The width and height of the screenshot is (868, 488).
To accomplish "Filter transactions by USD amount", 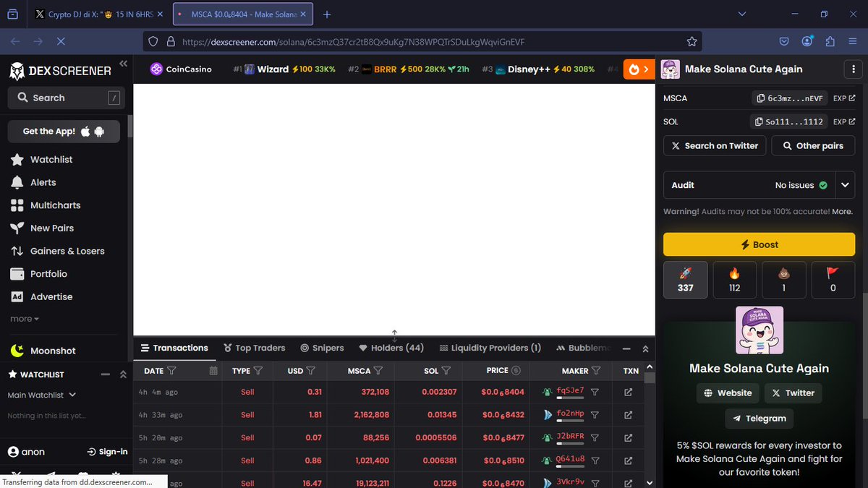I will 311,371.
